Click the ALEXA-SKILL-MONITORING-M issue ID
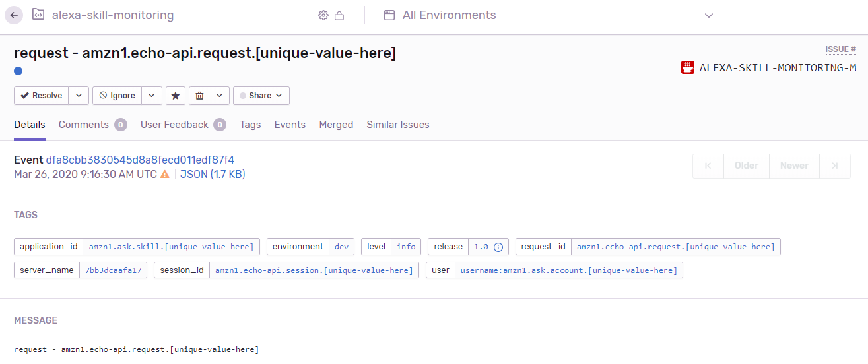This screenshot has height=364, width=868. 778,67
